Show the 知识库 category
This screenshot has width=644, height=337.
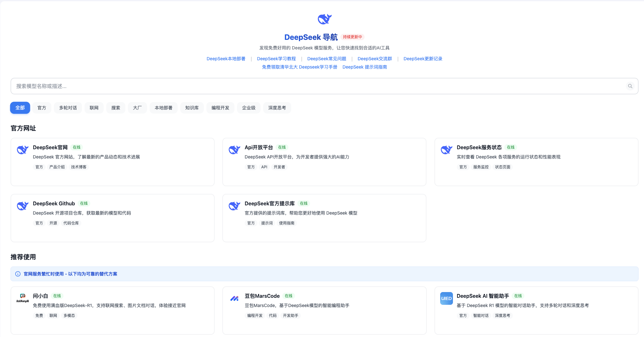(192, 108)
